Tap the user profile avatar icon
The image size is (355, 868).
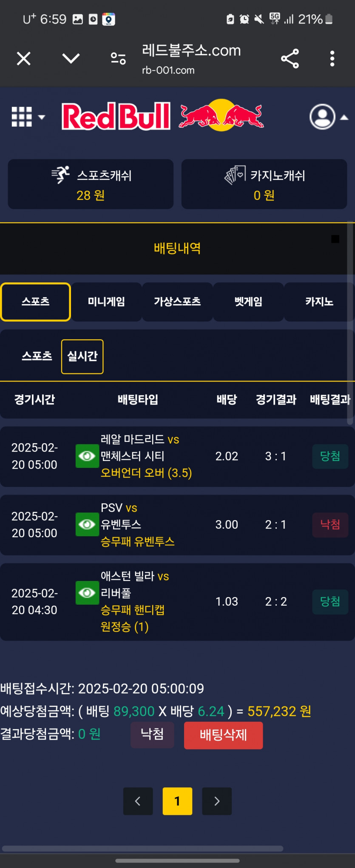point(322,117)
